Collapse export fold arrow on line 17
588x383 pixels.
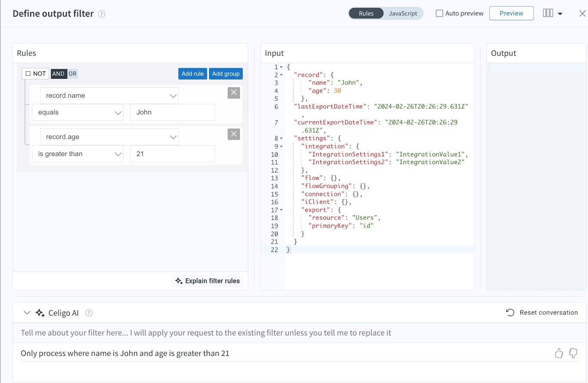coord(281,210)
